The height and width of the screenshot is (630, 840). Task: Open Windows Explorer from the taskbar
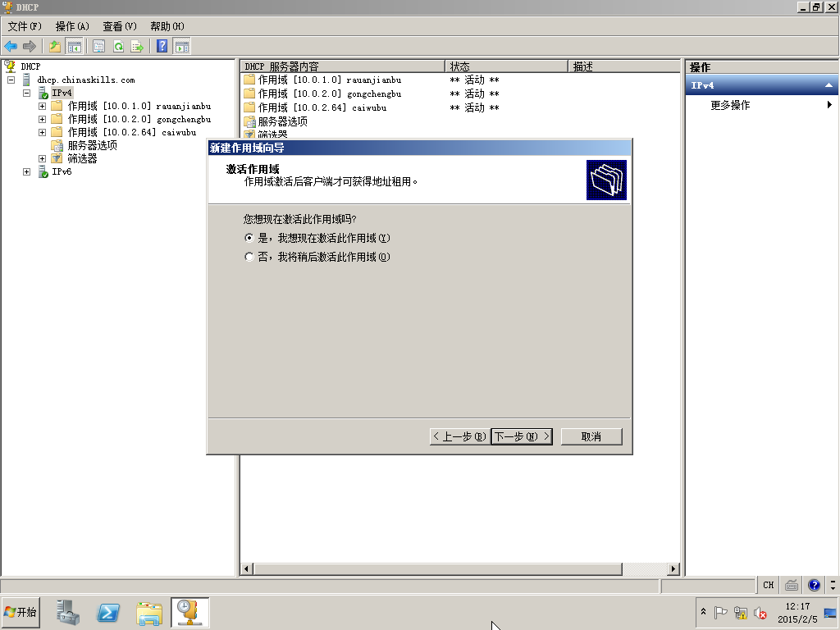tap(149, 613)
